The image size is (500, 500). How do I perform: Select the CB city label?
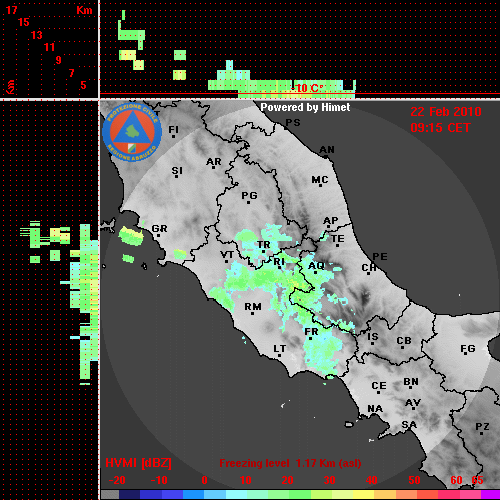404,341
